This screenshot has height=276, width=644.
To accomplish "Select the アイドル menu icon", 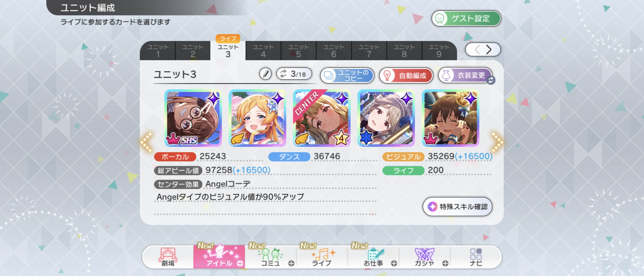I will click(x=219, y=257).
